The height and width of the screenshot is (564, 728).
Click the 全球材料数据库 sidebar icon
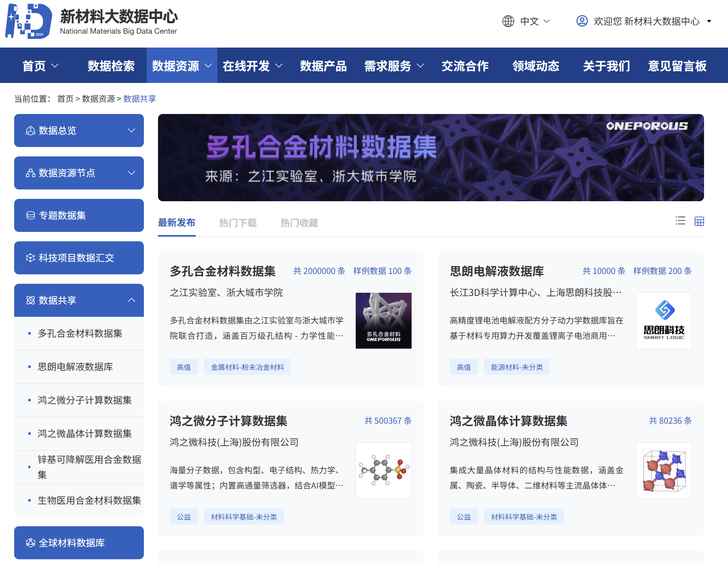point(30,543)
